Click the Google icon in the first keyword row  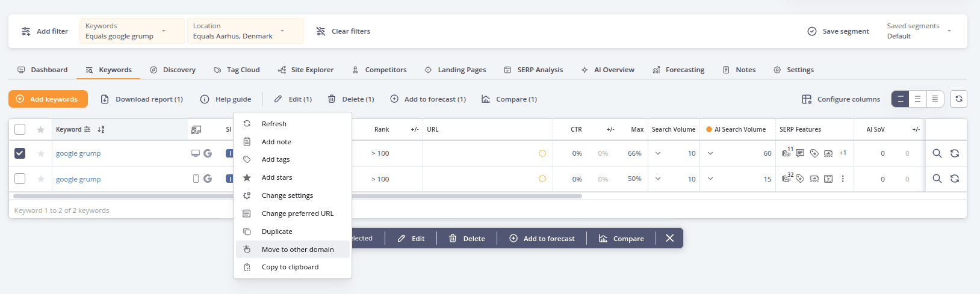coord(208,153)
